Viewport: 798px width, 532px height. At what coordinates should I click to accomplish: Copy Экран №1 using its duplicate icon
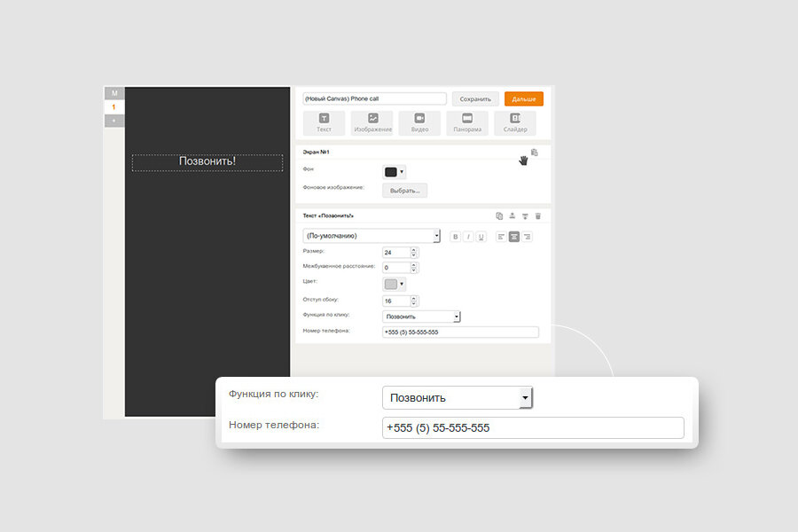[x=535, y=152]
